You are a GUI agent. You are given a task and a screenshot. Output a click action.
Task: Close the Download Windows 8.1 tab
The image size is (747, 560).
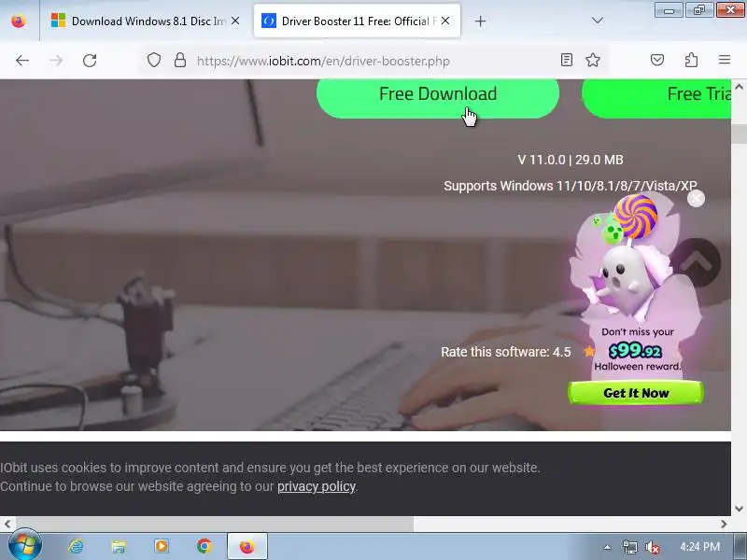pos(235,21)
